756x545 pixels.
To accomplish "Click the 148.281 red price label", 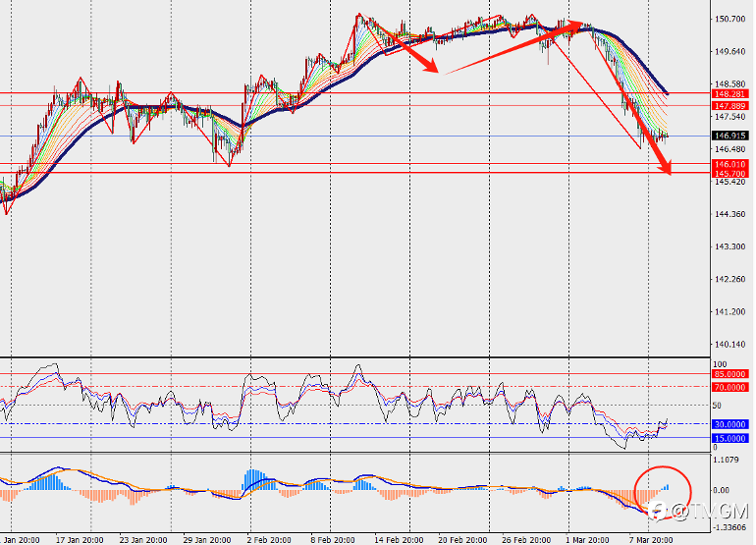I will click(x=729, y=94).
